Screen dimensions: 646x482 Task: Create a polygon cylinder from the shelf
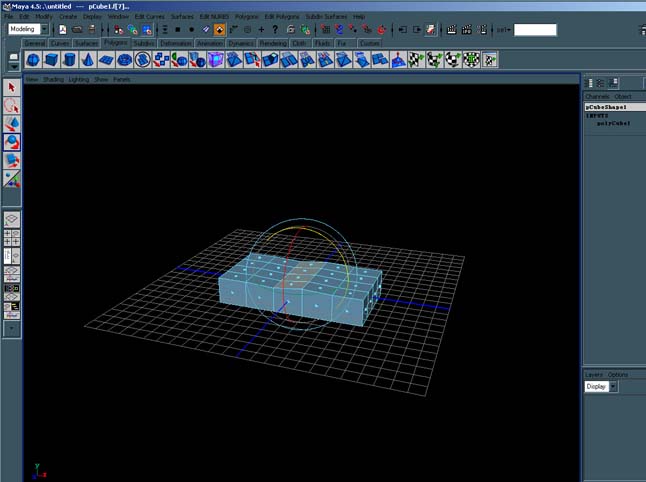coord(69,60)
